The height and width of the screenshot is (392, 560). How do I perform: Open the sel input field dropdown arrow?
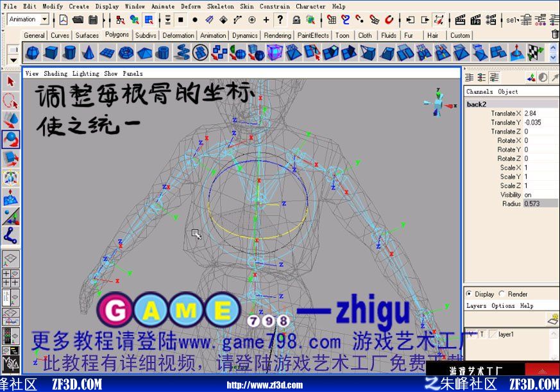[518, 19]
